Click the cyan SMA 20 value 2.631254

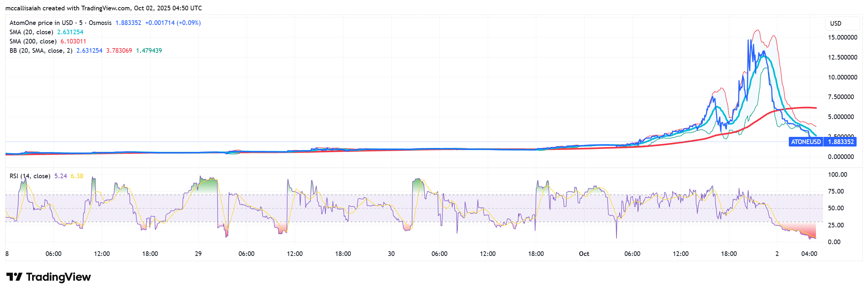(x=70, y=32)
